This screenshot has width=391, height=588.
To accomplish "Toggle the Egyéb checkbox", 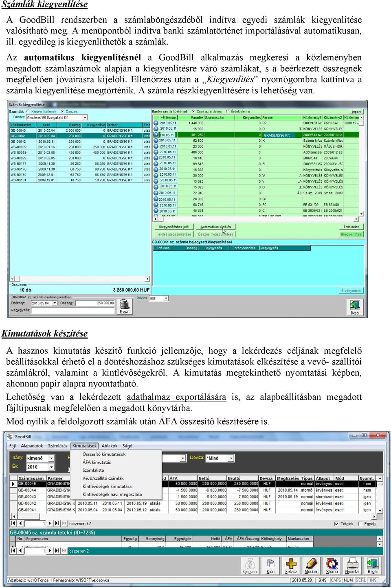I will [x=360, y=524].
